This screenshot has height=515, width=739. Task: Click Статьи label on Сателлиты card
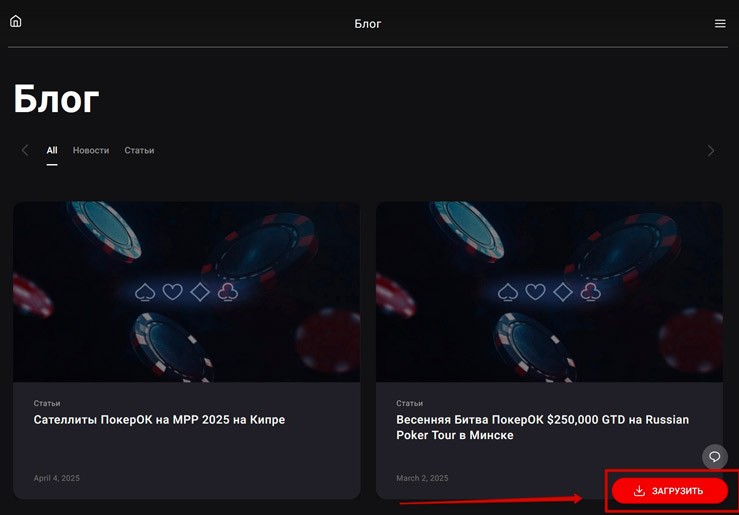click(x=47, y=403)
